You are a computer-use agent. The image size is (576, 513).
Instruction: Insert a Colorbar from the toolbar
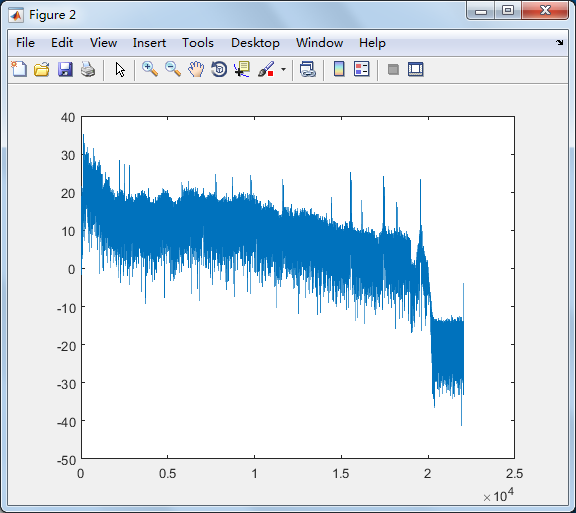coord(339,69)
